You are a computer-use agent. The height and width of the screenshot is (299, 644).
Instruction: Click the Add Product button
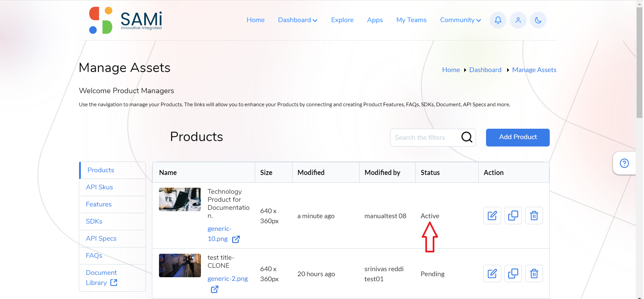click(x=518, y=137)
